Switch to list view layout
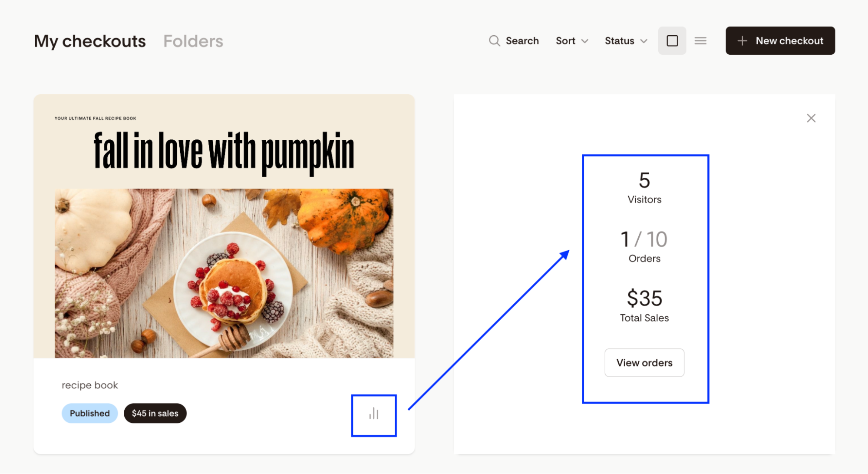 (700, 41)
